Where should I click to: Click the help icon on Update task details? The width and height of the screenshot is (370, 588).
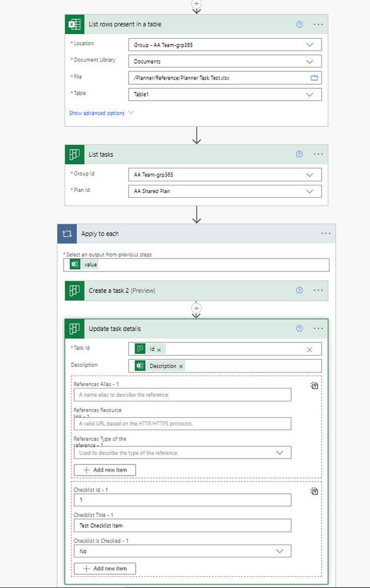[x=299, y=328]
